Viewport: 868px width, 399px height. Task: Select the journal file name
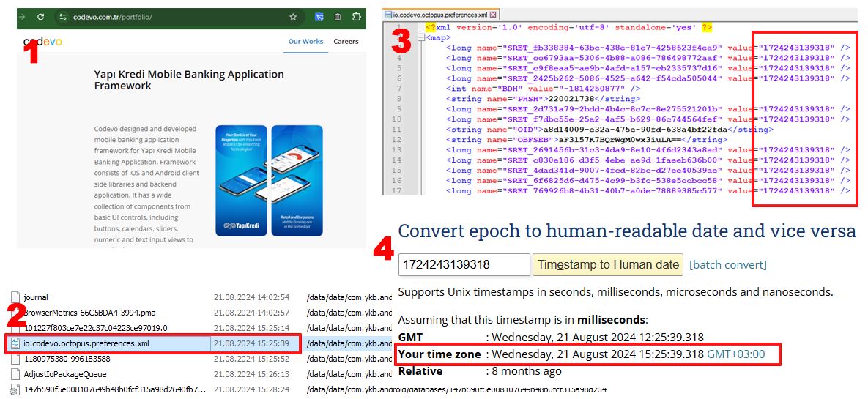point(36,297)
